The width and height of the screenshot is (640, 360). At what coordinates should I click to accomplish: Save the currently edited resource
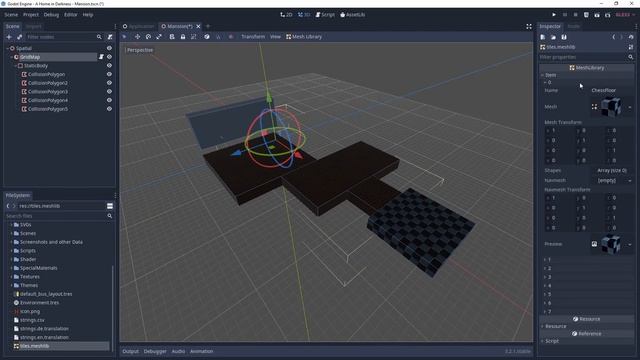[x=564, y=37]
